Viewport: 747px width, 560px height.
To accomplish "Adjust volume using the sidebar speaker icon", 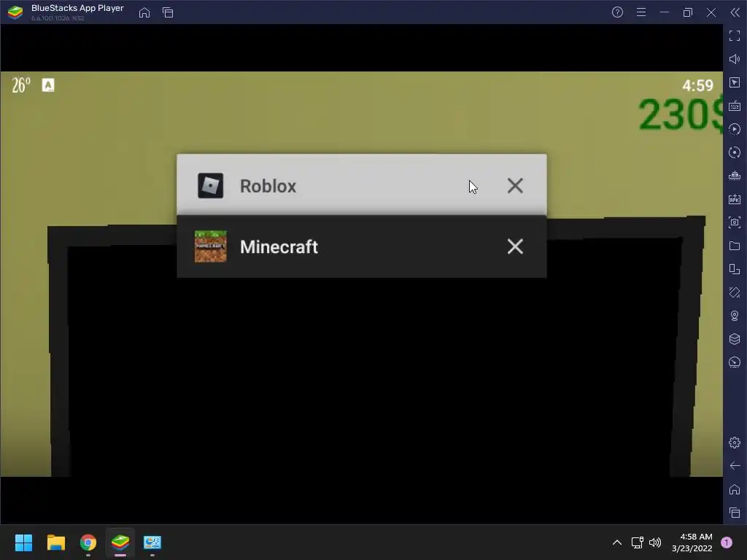I will point(735,59).
